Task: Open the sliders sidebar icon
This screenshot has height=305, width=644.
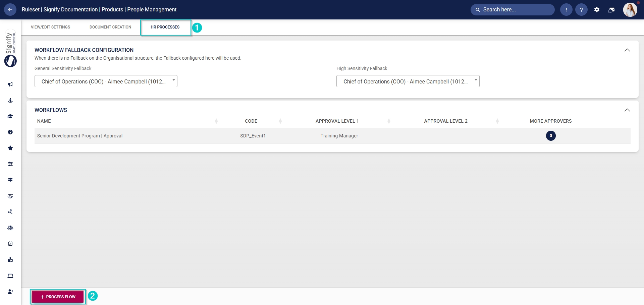Action: pos(10,164)
